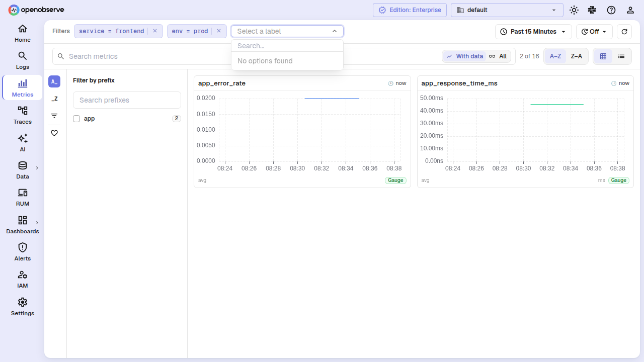Viewport: 644px width, 362px height.
Task: Refresh the metrics with the refresh icon
Action: pyautogui.click(x=624, y=31)
